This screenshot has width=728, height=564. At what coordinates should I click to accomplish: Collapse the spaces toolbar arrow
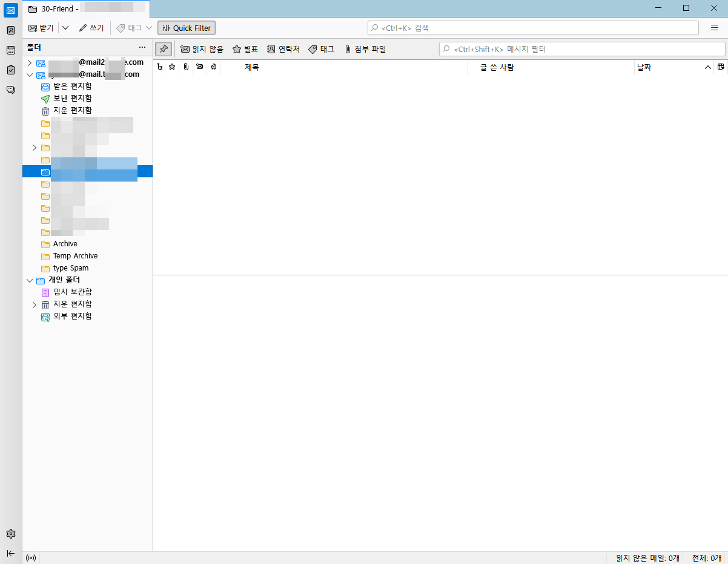click(11, 553)
